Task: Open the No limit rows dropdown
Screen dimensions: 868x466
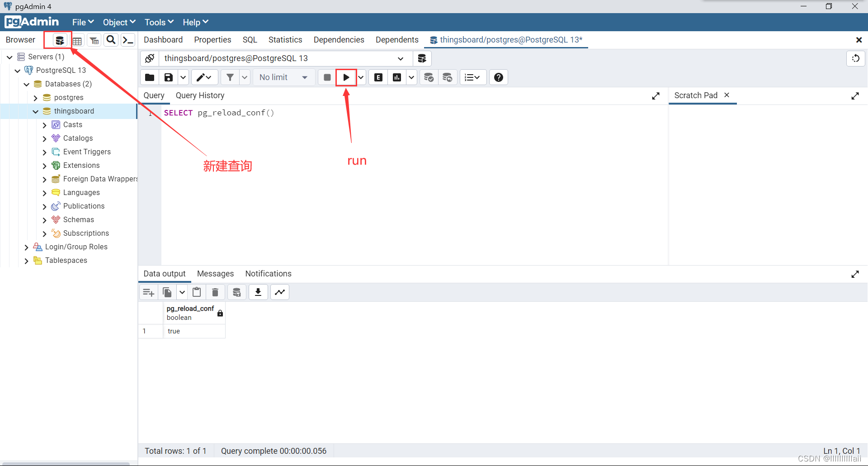Action: click(x=283, y=77)
